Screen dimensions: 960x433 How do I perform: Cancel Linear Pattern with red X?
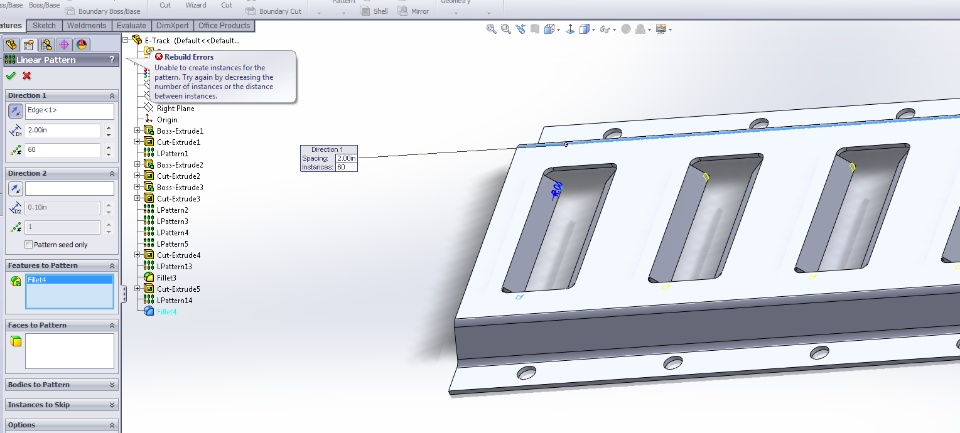tap(26, 76)
